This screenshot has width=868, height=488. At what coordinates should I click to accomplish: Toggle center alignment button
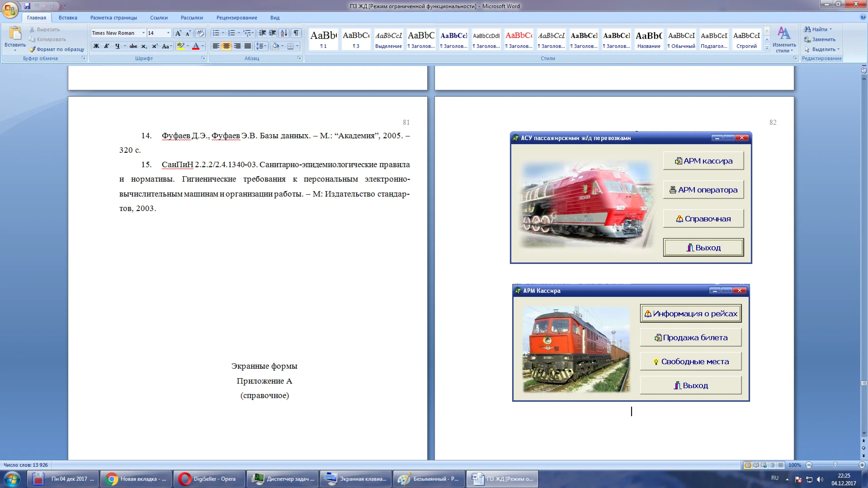(226, 46)
